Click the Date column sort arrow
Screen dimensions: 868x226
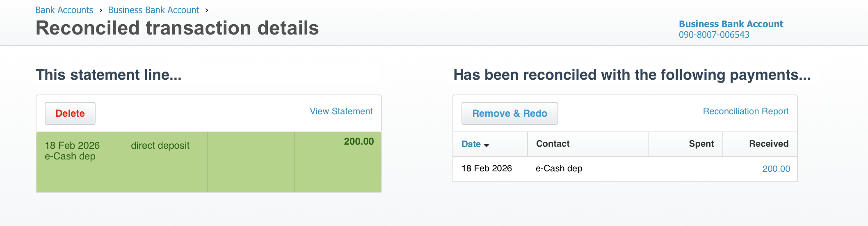click(x=487, y=145)
